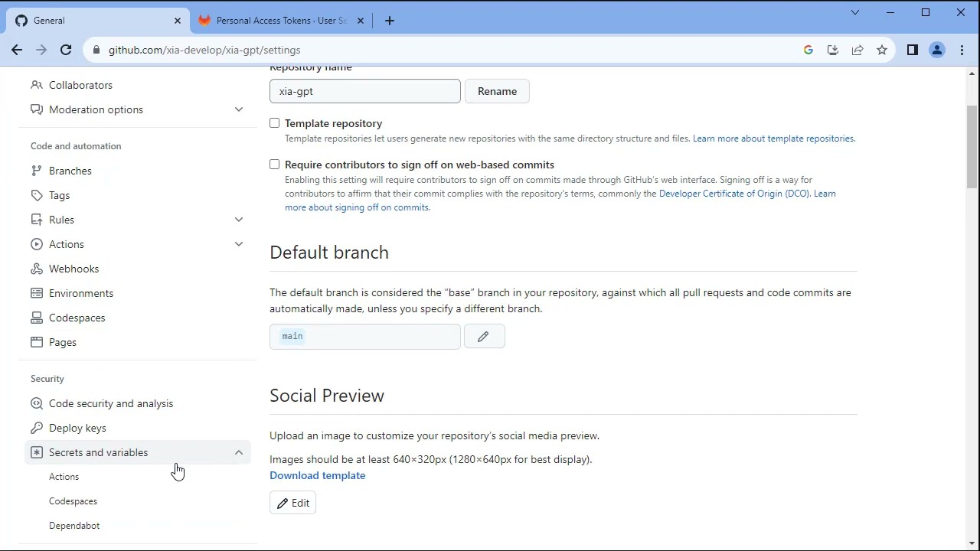Image resolution: width=980 pixels, height=551 pixels.
Task: Click the Code security and analysis icon
Action: click(37, 403)
